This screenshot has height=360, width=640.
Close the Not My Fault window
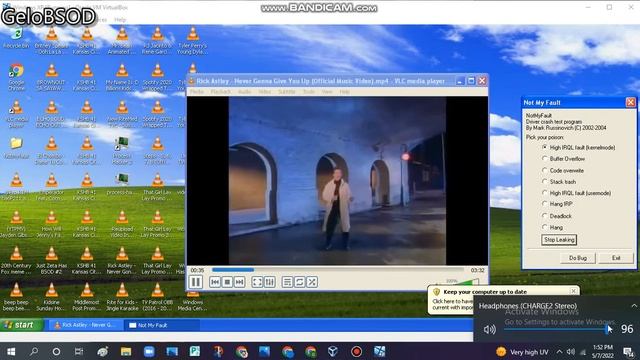pos(630,102)
